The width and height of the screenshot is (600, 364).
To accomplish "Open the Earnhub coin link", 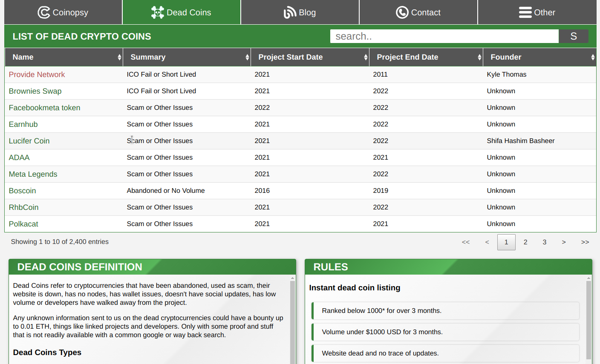I will click(x=23, y=124).
